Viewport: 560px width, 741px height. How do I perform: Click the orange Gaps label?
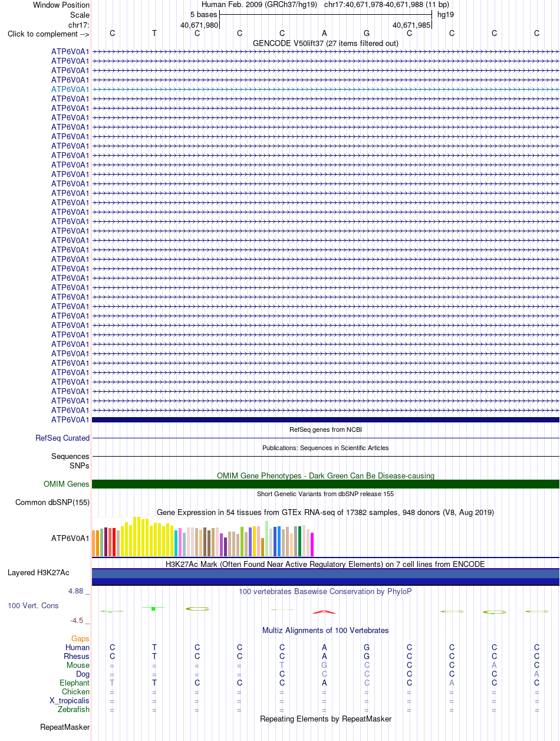click(x=80, y=639)
